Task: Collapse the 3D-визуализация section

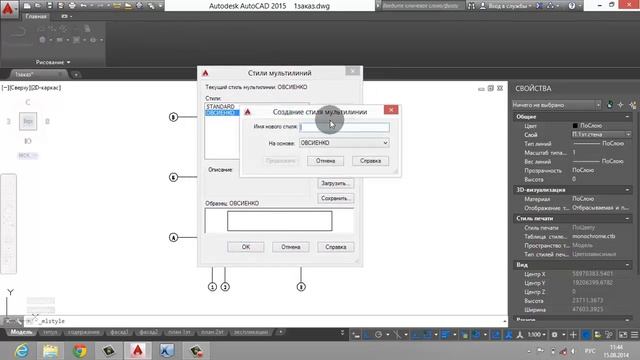Action: tap(627, 190)
